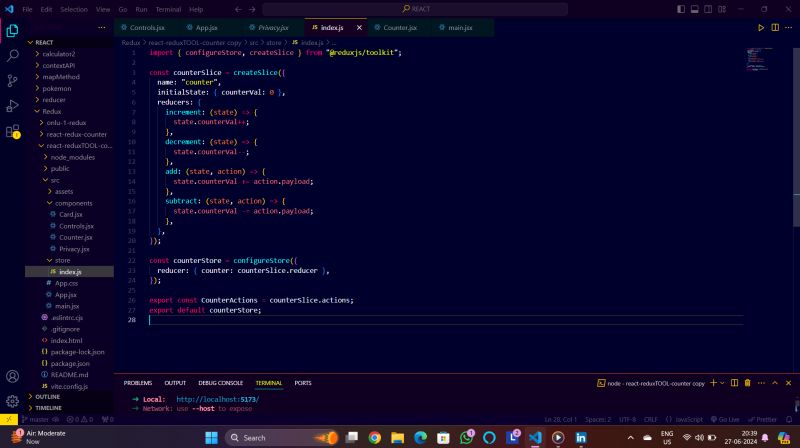Open notifications bell in status bar

point(789,419)
